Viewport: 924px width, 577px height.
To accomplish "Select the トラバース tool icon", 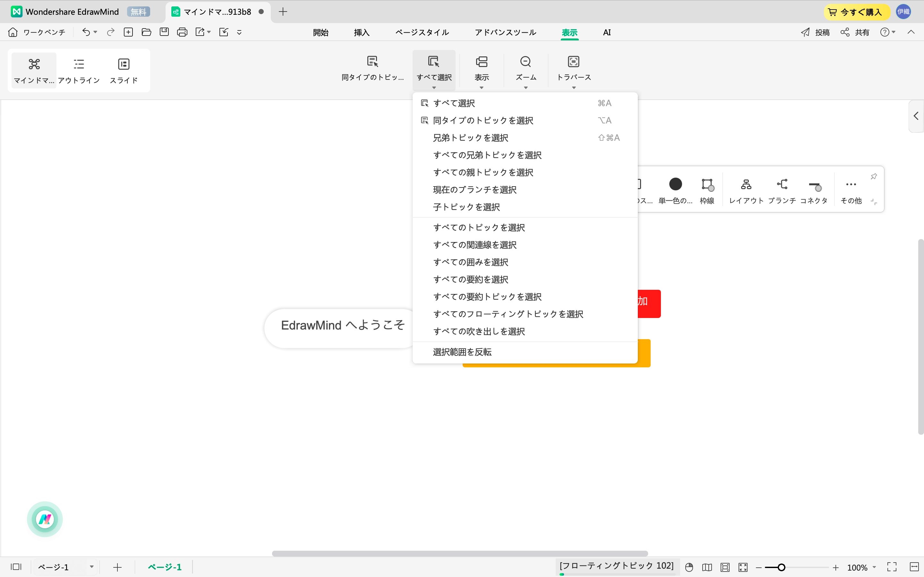I will click(x=574, y=69).
